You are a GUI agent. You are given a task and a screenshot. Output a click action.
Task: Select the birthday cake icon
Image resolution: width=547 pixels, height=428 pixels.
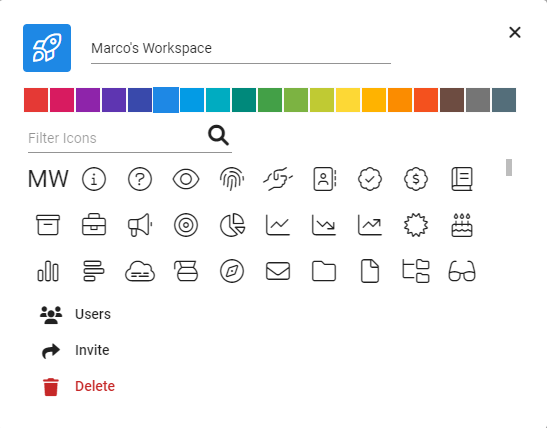coord(462,225)
